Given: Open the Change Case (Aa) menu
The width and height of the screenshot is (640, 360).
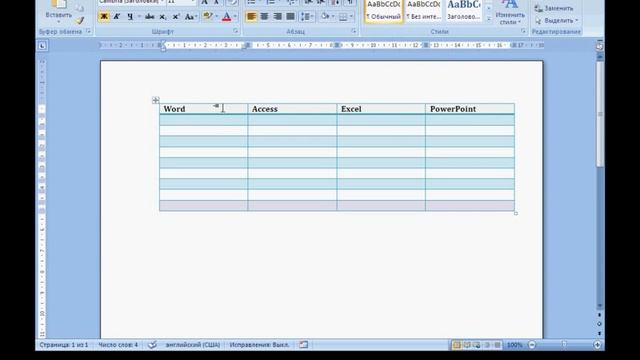Looking at the screenshot, I should [190, 17].
